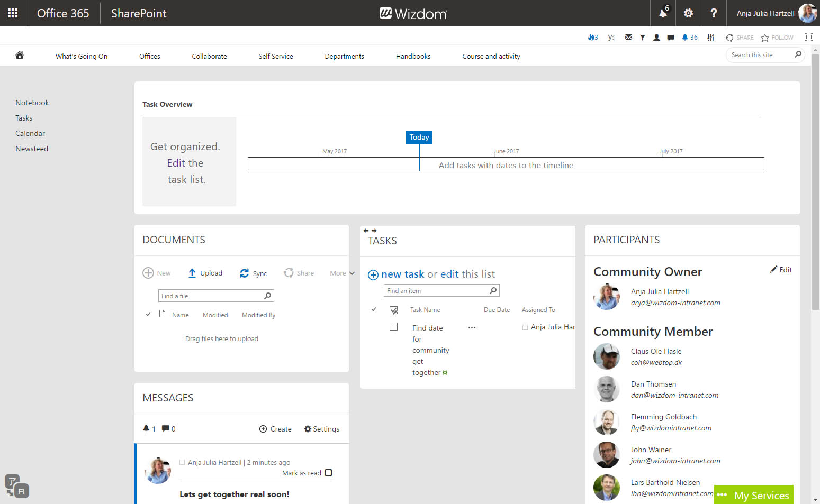This screenshot has height=504, width=820.
Task: Check the Find date task checkbox
Action: point(393,327)
